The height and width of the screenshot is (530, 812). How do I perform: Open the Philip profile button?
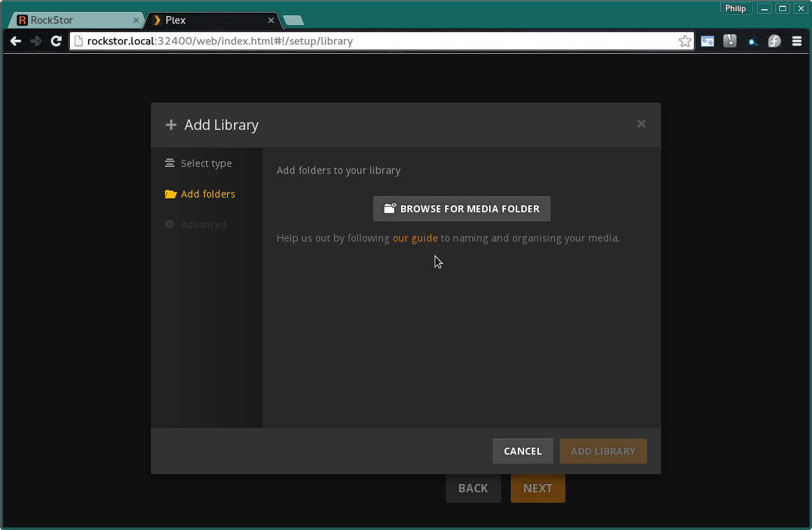tap(735, 8)
